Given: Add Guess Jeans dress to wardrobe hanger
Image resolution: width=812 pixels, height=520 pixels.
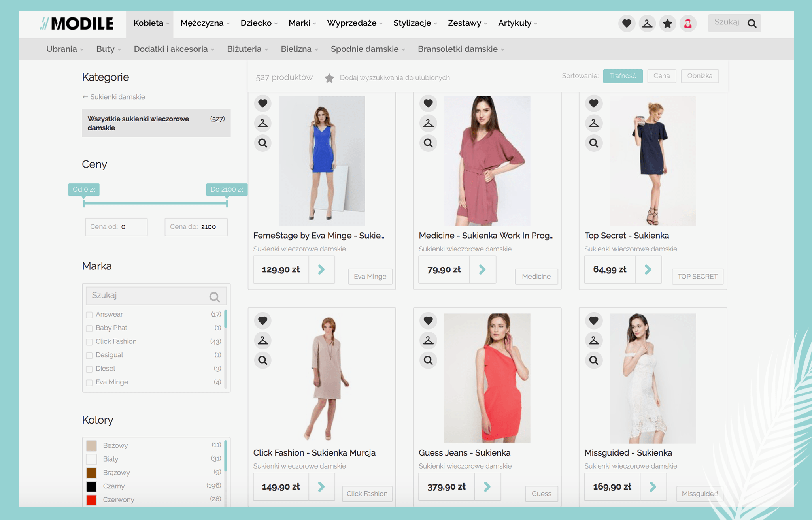Looking at the screenshot, I should click(x=428, y=340).
